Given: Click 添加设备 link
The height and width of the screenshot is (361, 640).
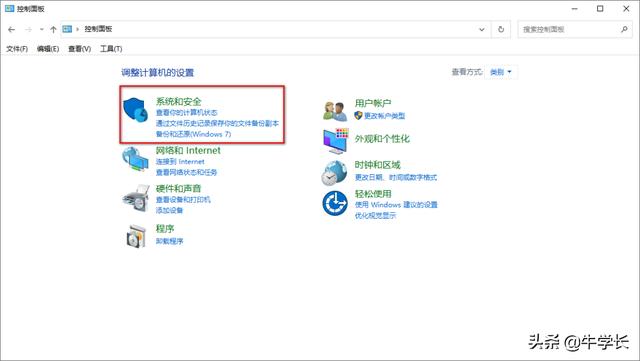Looking at the screenshot, I should [x=169, y=210].
